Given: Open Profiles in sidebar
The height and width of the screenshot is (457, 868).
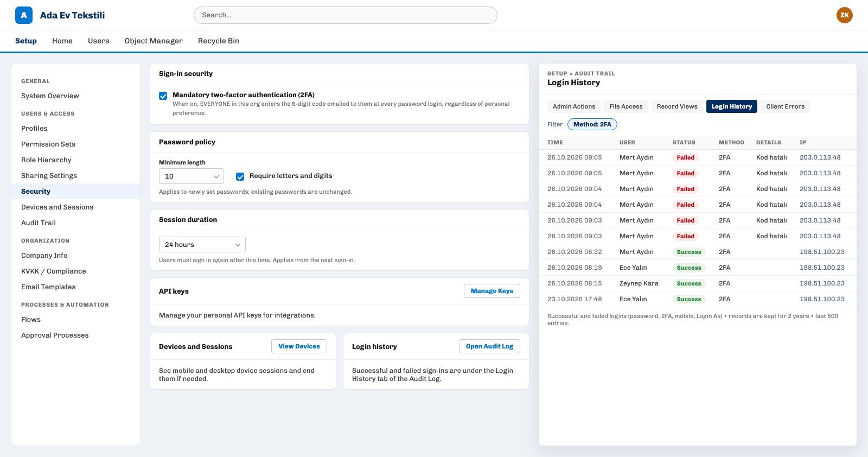Looking at the screenshot, I should pos(76,129).
